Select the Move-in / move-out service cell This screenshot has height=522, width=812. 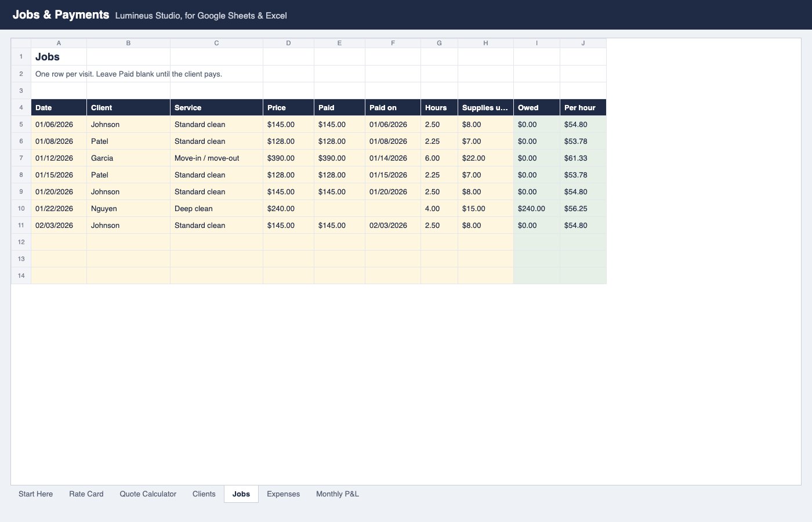click(216, 158)
